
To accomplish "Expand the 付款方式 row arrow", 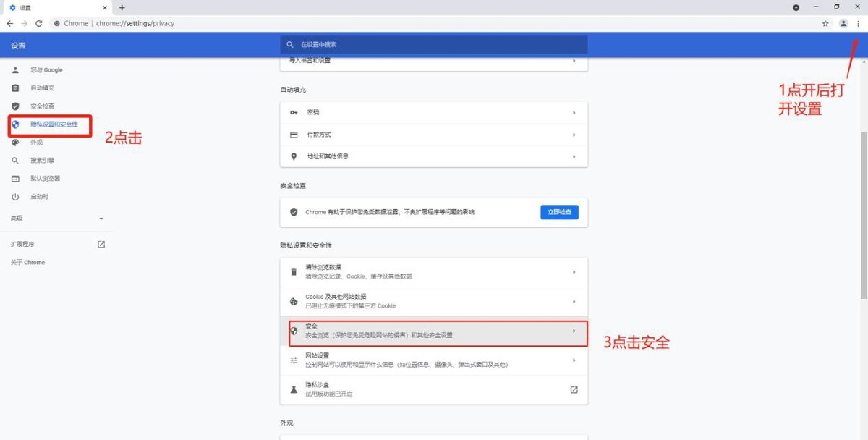I will (574, 135).
